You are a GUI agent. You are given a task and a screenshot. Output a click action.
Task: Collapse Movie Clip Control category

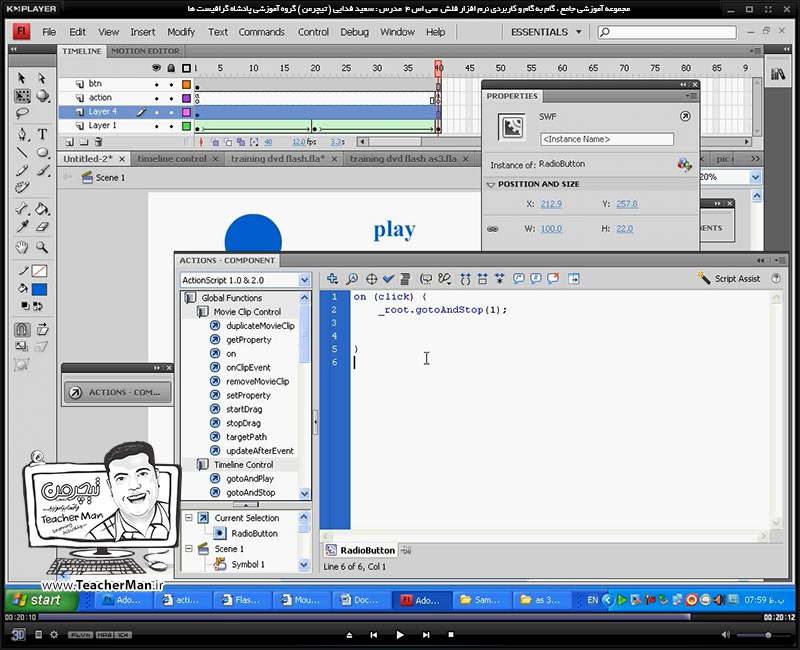[203, 312]
